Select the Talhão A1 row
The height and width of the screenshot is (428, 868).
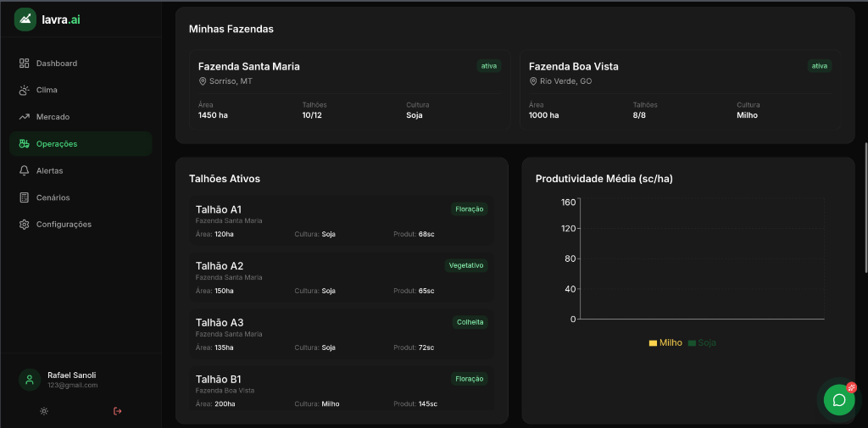coord(342,221)
